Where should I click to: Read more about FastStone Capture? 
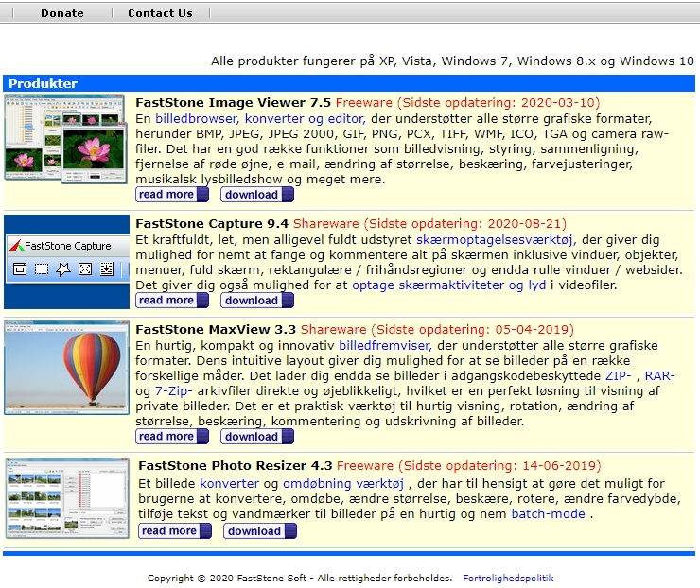pyautogui.click(x=172, y=301)
